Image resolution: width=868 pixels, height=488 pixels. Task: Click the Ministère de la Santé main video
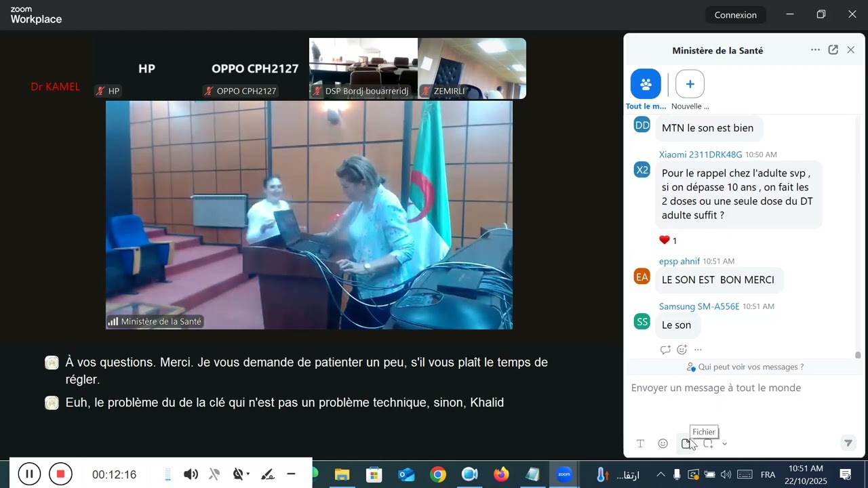pos(309,215)
